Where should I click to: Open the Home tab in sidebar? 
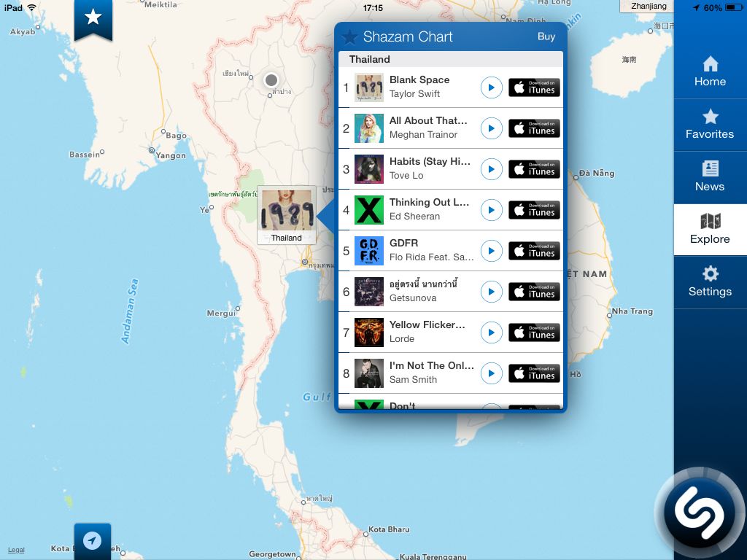(710, 72)
